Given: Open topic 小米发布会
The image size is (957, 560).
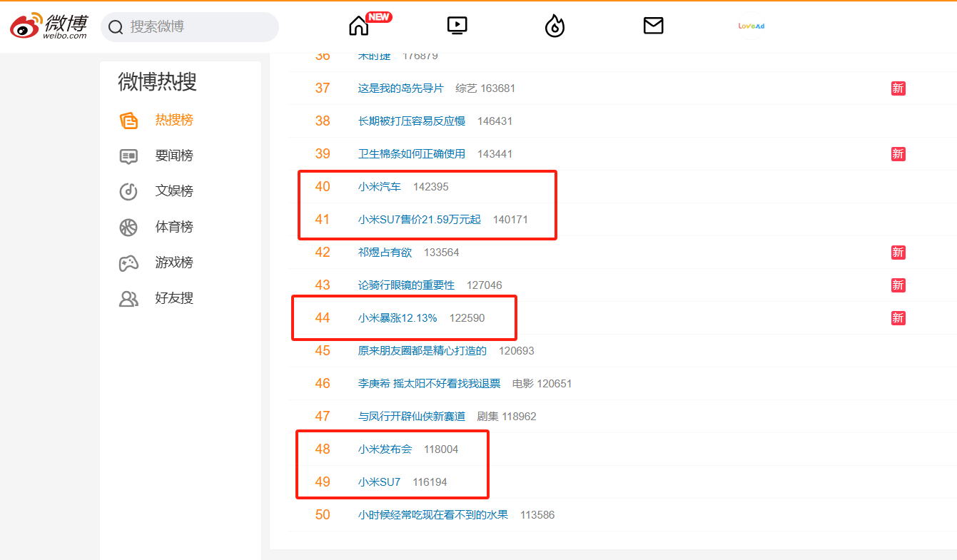Looking at the screenshot, I should pos(385,449).
